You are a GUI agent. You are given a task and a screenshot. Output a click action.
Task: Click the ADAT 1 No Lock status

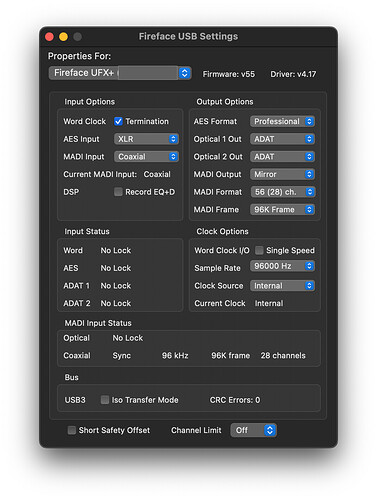point(116,286)
